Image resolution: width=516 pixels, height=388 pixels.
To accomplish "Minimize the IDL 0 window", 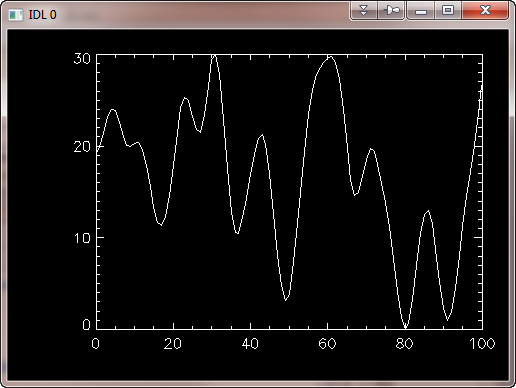I will (x=421, y=10).
